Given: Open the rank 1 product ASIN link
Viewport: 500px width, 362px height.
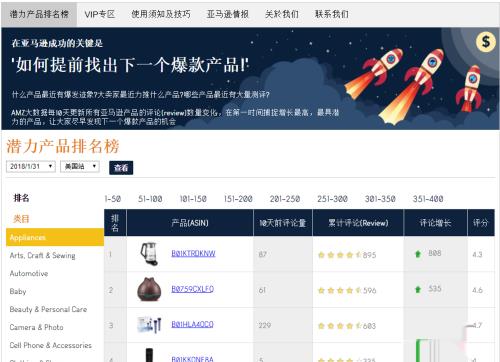Looking at the screenshot, I should [x=193, y=254].
